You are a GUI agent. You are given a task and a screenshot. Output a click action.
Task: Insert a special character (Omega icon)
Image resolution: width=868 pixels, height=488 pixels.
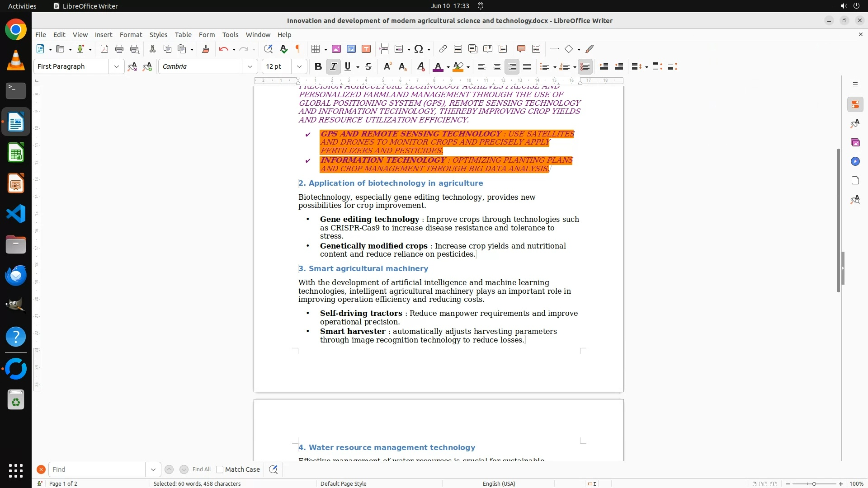coord(419,49)
